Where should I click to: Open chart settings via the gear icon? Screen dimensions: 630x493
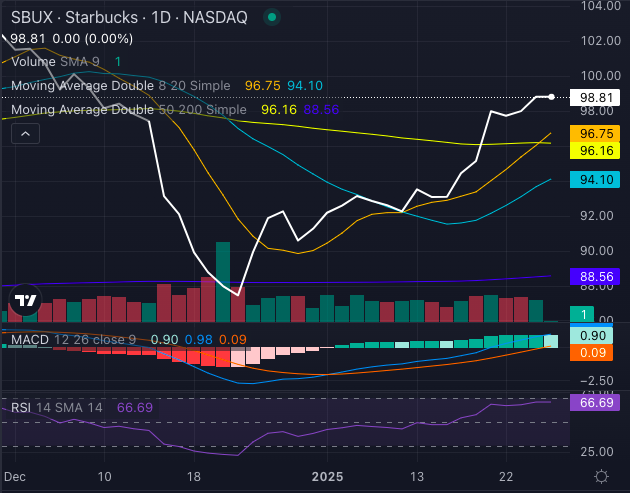(600, 477)
